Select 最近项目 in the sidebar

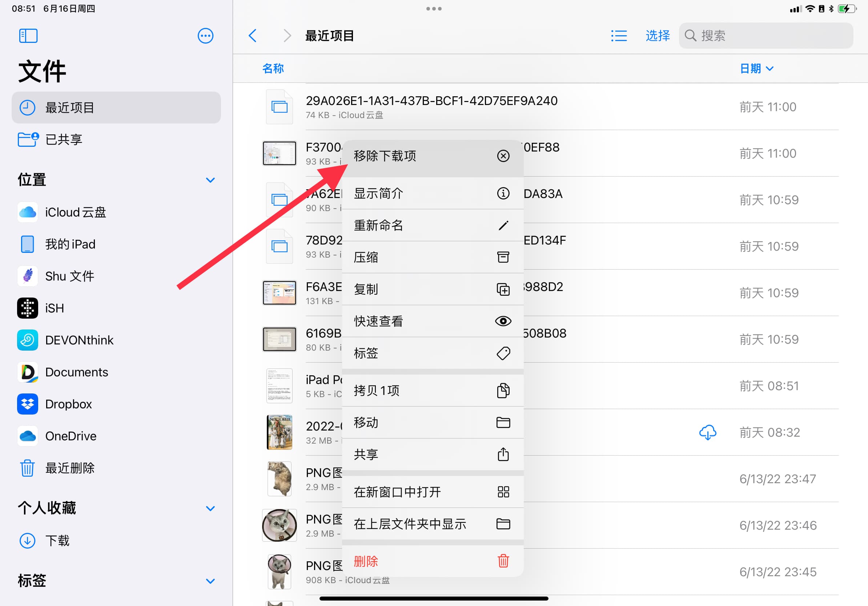click(116, 108)
